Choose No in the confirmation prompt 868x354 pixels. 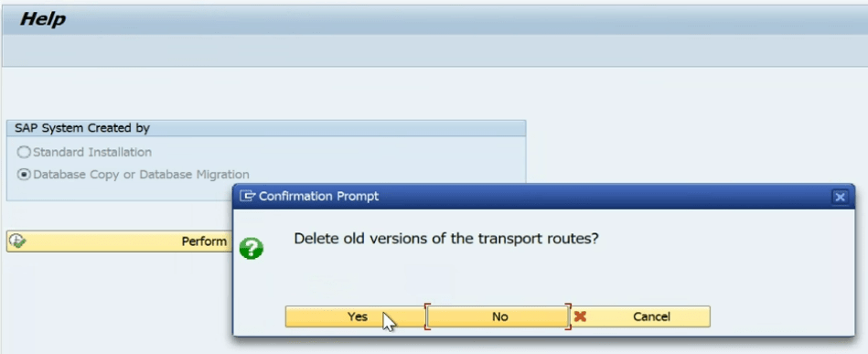[499, 316]
